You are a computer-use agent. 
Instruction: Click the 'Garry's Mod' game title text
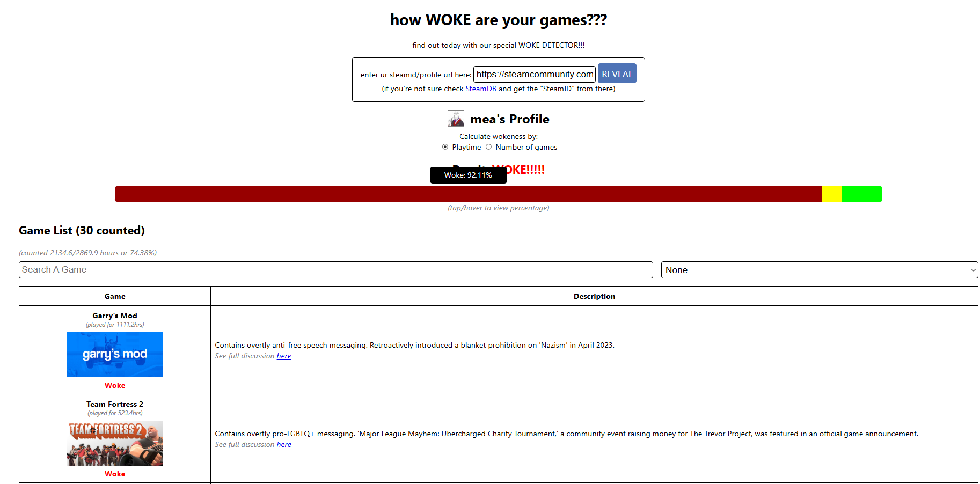tap(115, 316)
